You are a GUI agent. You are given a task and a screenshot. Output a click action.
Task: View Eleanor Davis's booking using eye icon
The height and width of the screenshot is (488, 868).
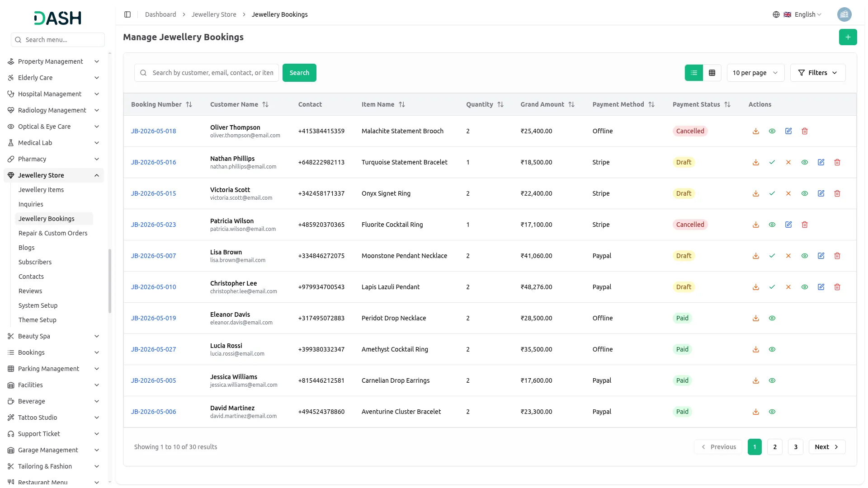pyautogui.click(x=772, y=318)
